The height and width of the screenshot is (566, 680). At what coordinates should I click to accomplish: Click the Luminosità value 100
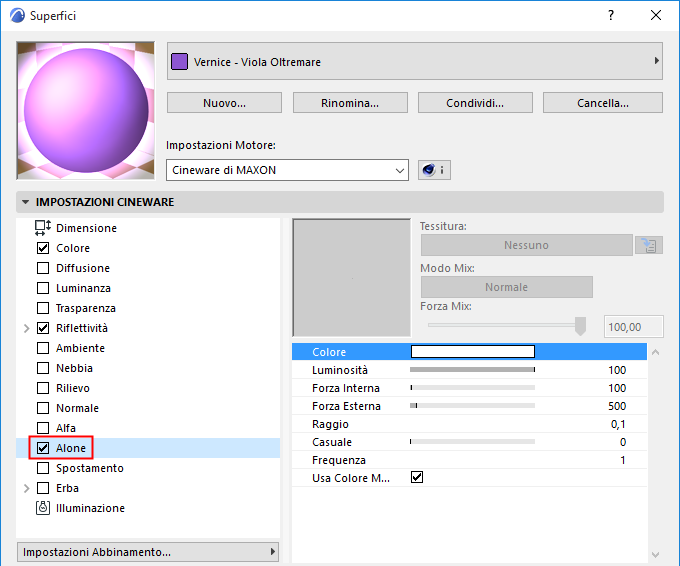click(x=617, y=370)
